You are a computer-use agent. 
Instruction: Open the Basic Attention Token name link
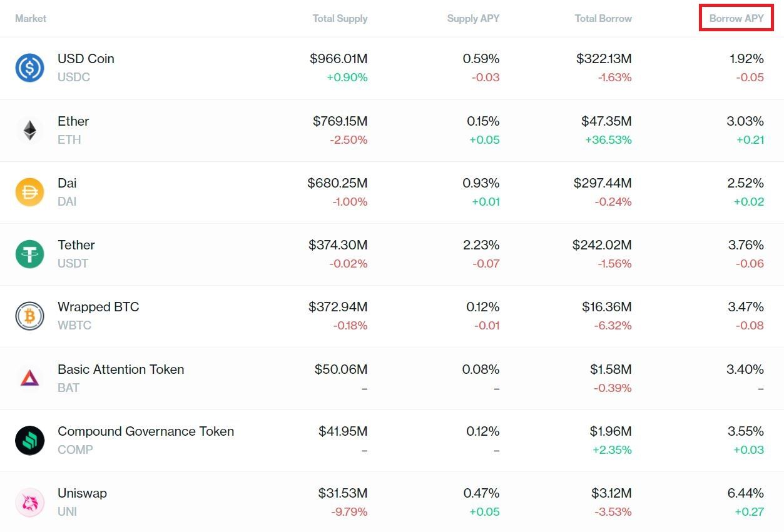pyautogui.click(x=121, y=369)
